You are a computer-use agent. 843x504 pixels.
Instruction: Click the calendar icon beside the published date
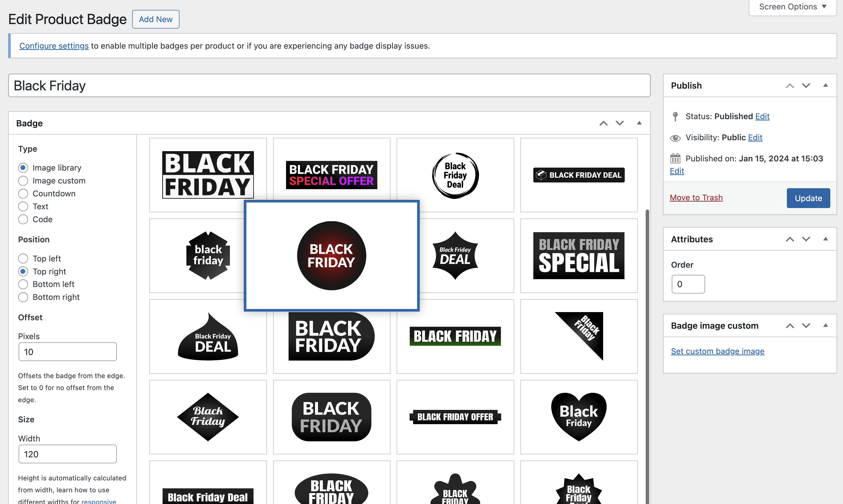coord(675,158)
